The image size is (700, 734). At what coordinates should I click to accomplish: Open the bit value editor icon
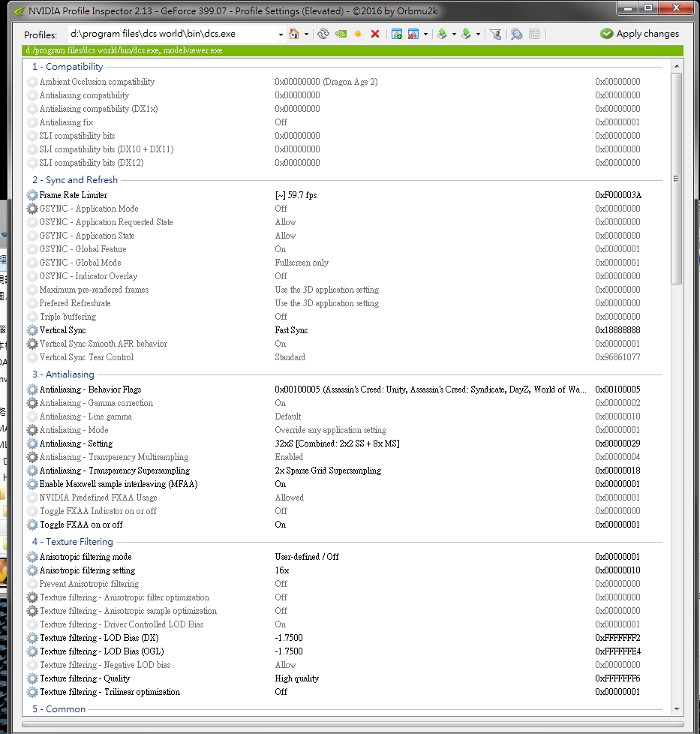534,34
